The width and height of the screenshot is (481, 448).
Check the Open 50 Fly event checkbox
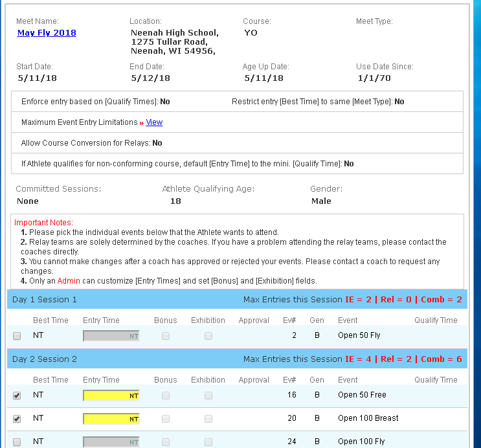pos(17,336)
